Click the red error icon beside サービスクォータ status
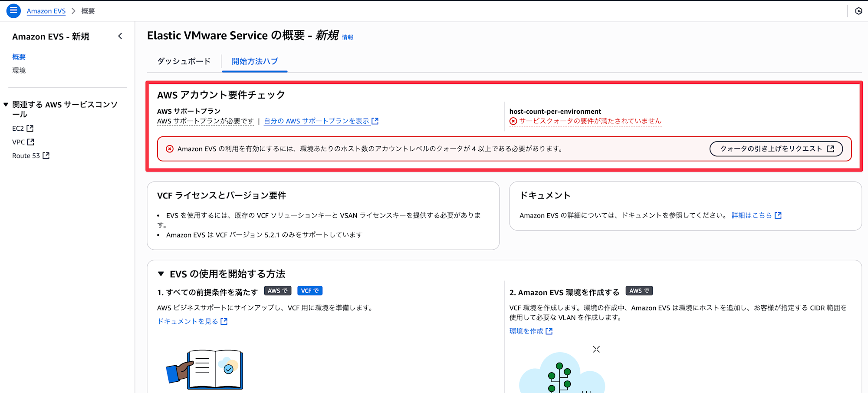 [x=513, y=121]
